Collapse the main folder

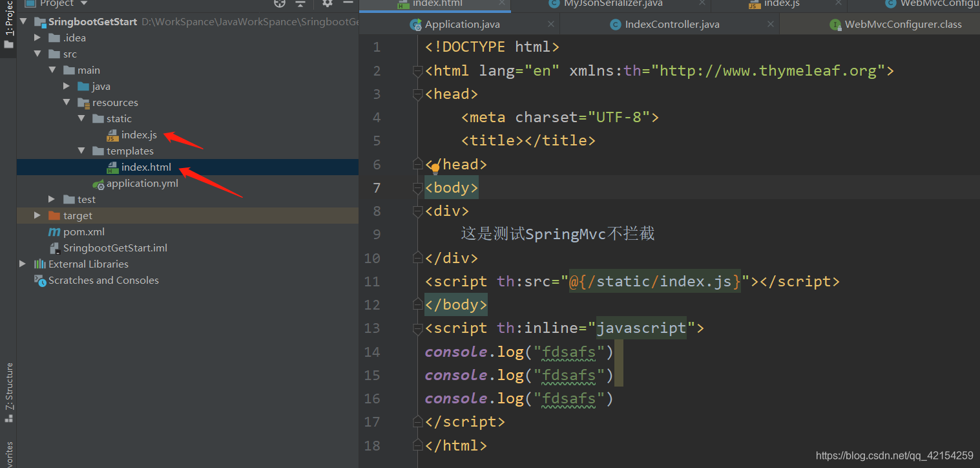(52, 70)
